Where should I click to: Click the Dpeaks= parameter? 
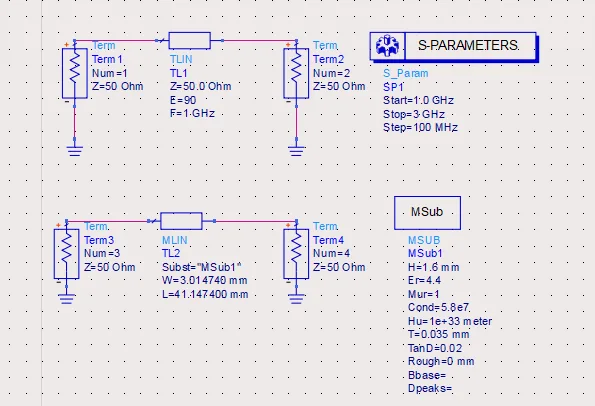pyautogui.click(x=430, y=389)
